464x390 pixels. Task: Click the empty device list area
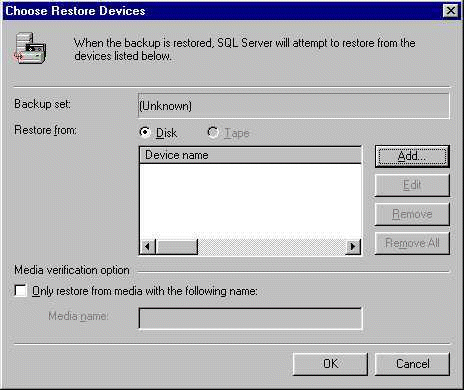pyautogui.click(x=250, y=201)
